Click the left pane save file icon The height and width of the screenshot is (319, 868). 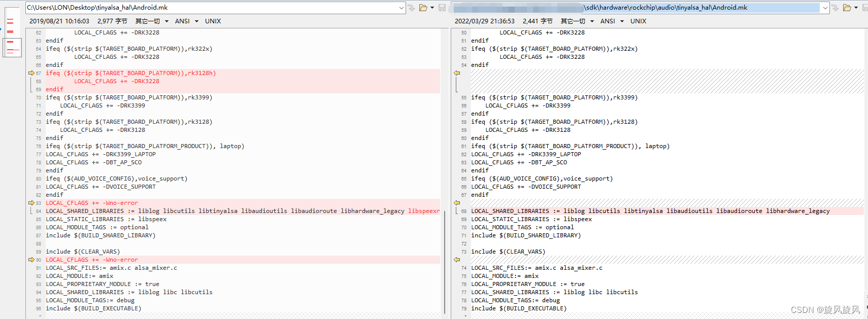click(442, 8)
